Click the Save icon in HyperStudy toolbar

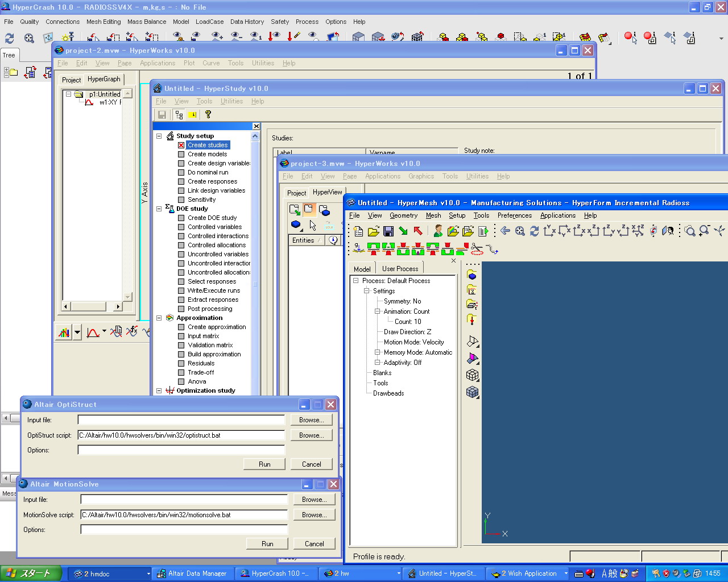click(x=162, y=115)
